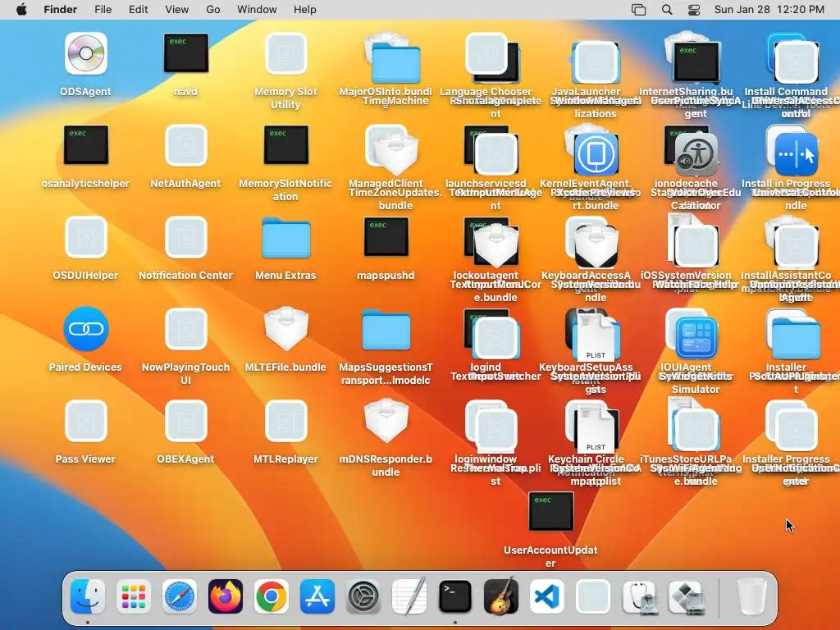The width and height of the screenshot is (840, 630).
Task: Select the Pass Viewer app icon
Action: (x=85, y=421)
